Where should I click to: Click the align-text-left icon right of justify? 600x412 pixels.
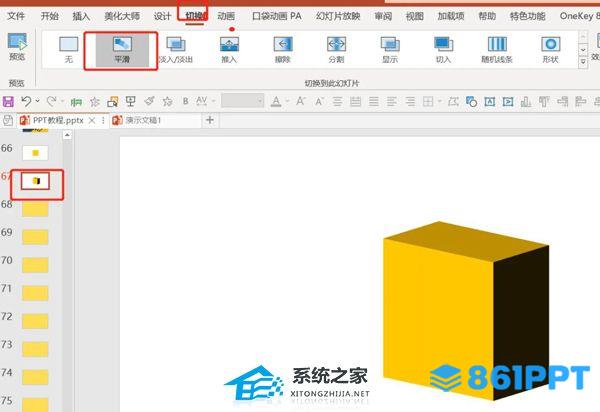coord(392,101)
